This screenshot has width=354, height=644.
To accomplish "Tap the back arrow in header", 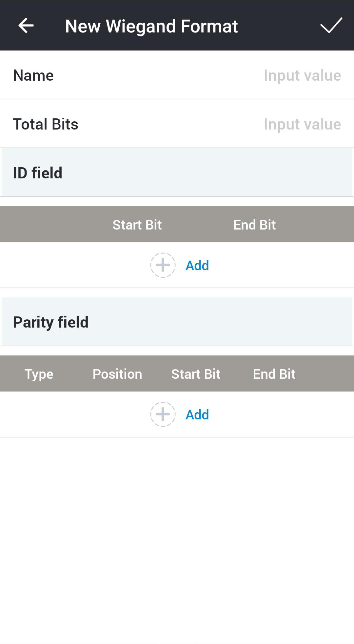I will pos(26,26).
